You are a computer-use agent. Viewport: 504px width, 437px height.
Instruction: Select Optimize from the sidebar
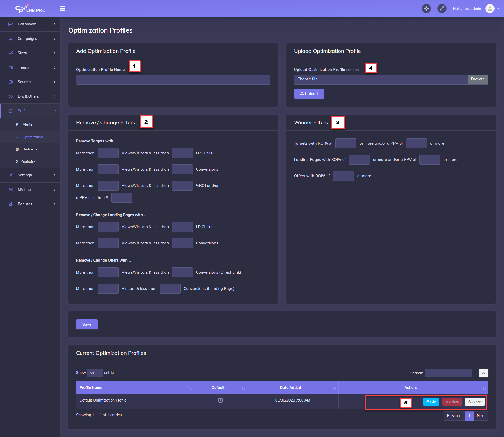point(28,162)
